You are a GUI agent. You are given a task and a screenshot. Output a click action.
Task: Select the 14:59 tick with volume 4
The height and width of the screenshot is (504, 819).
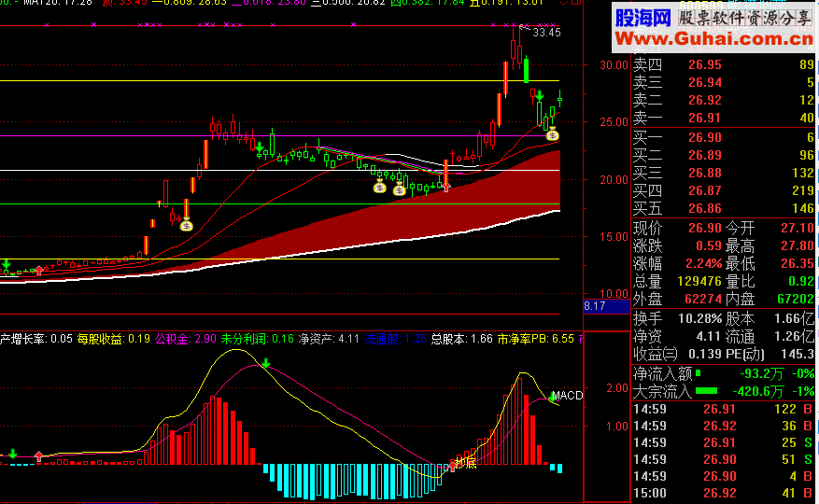coord(723,476)
